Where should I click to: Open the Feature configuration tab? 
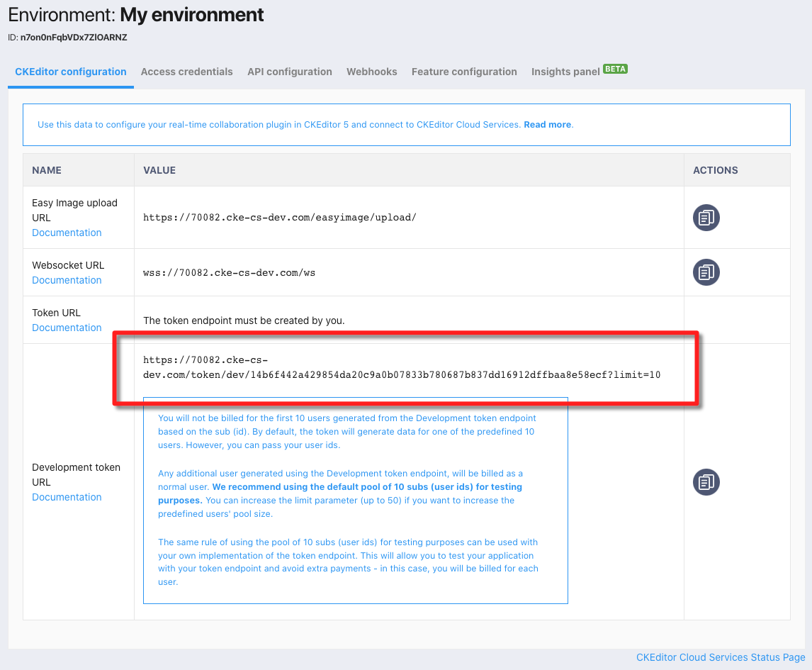(464, 72)
